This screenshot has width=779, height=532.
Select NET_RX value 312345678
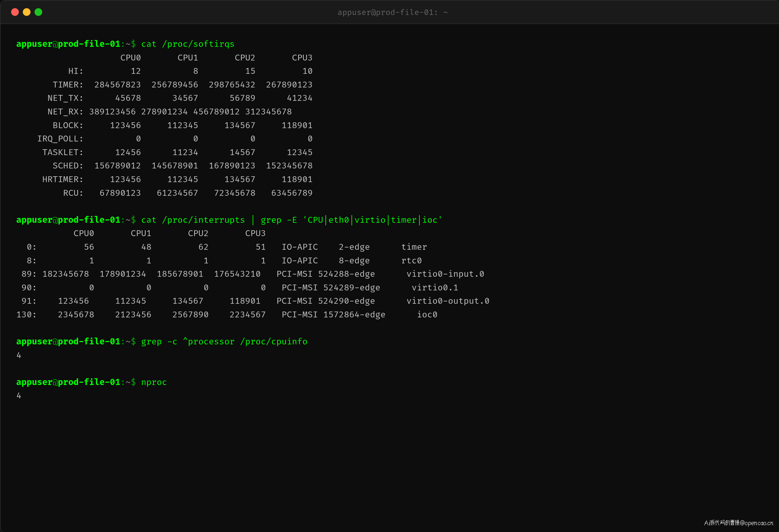click(x=269, y=112)
